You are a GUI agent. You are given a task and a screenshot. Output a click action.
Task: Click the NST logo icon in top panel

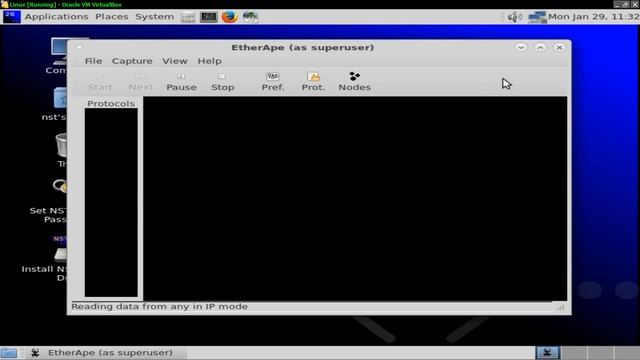(11, 17)
